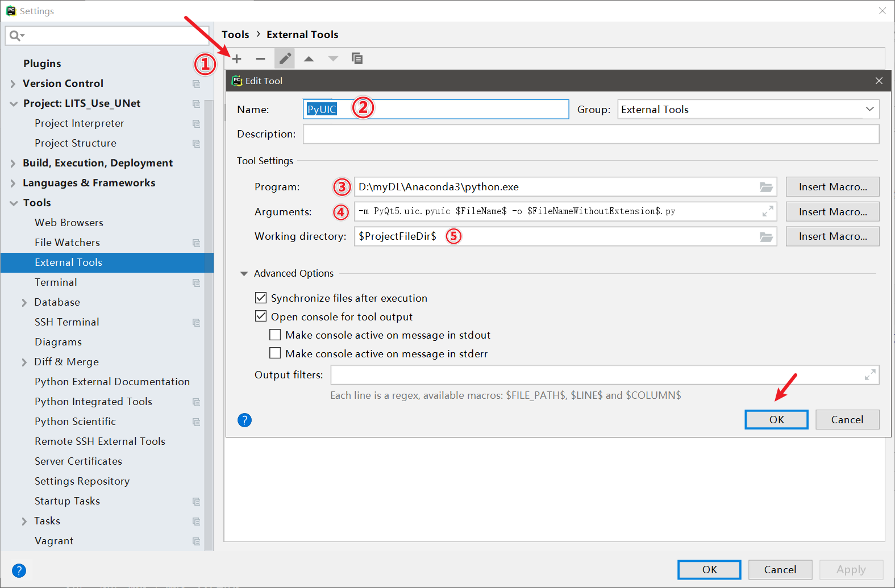Click the pencil edit tool icon

(x=285, y=59)
